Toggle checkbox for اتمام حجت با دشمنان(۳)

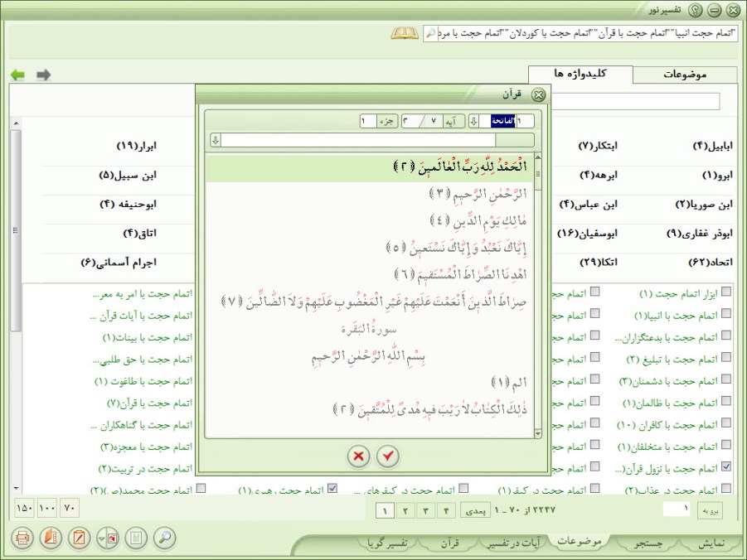[726, 379]
